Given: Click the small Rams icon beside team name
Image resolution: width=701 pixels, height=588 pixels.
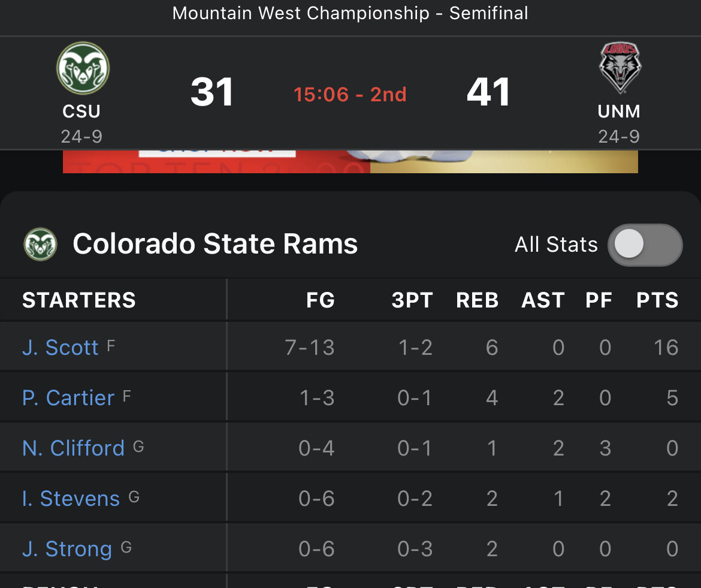Looking at the screenshot, I should click(40, 244).
